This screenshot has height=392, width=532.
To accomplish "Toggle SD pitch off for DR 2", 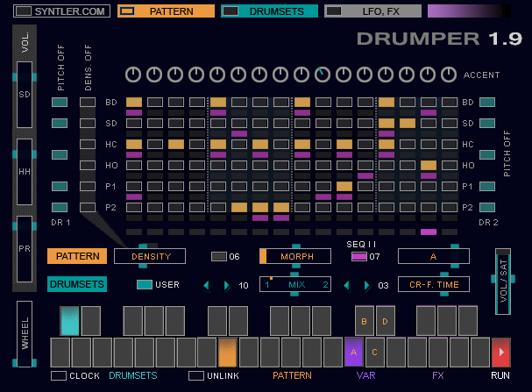I will pyautogui.click(x=487, y=123).
